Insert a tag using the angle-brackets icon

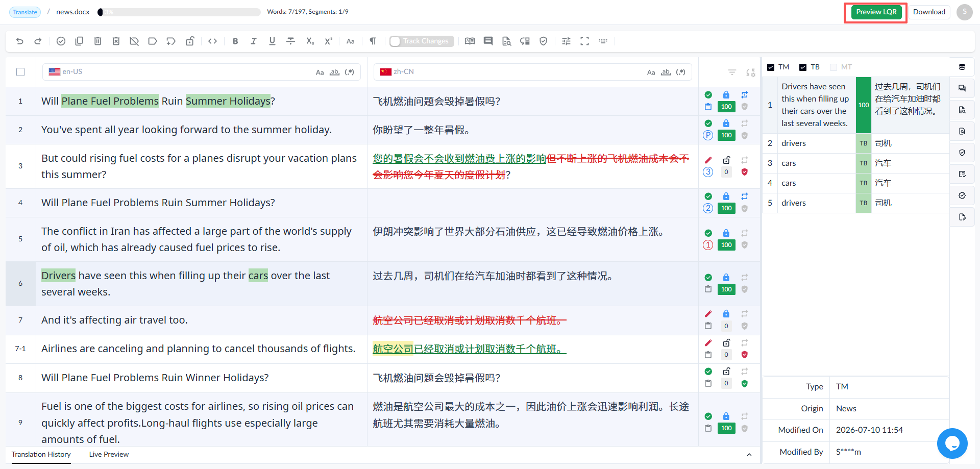pos(213,41)
